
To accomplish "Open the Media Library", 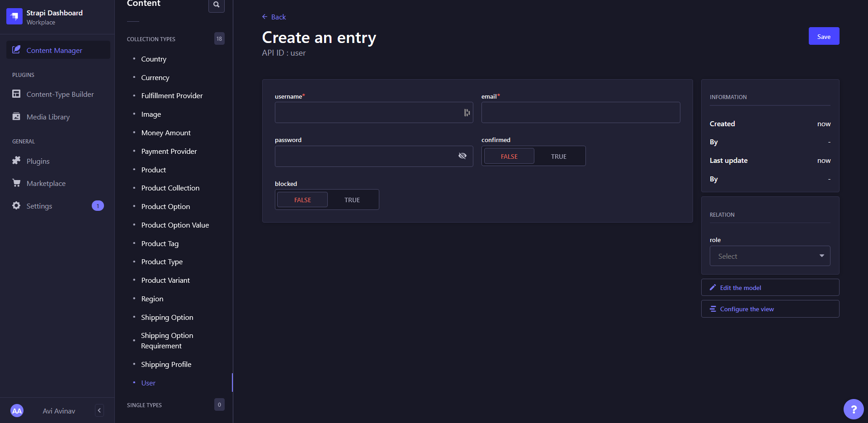I will pyautogui.click(x=48, y=117).
